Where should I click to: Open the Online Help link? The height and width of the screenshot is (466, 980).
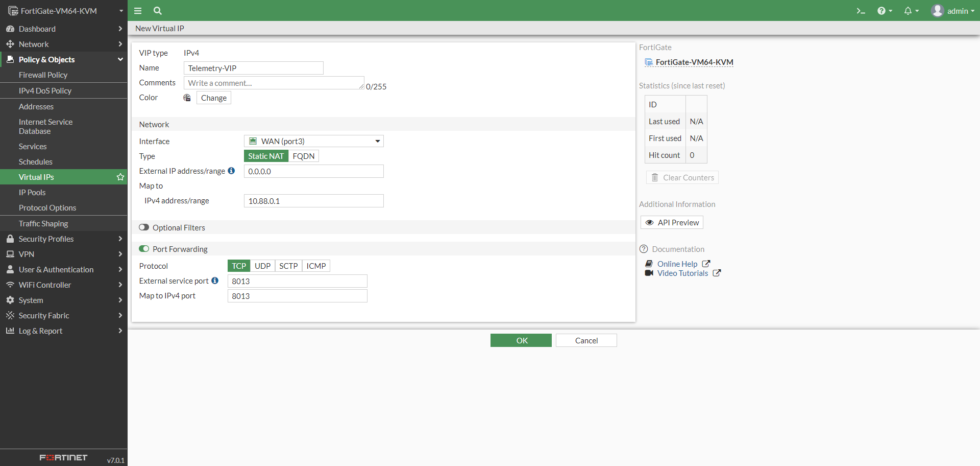(677, 264)
